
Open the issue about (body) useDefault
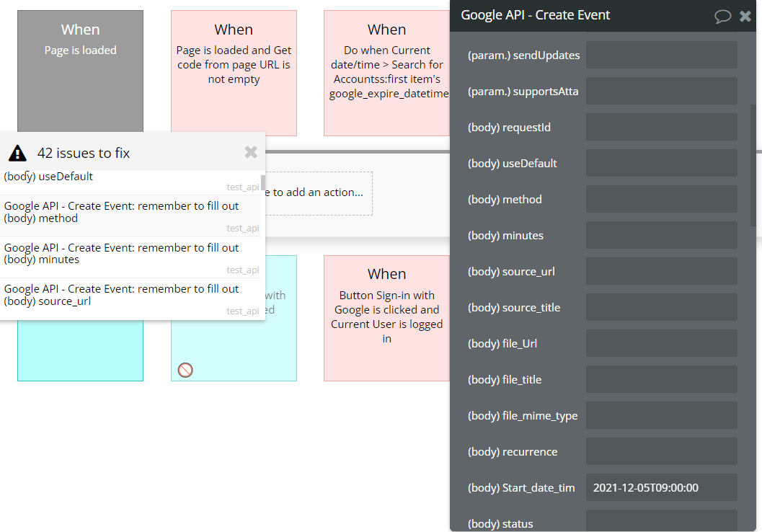pos(130,182)
